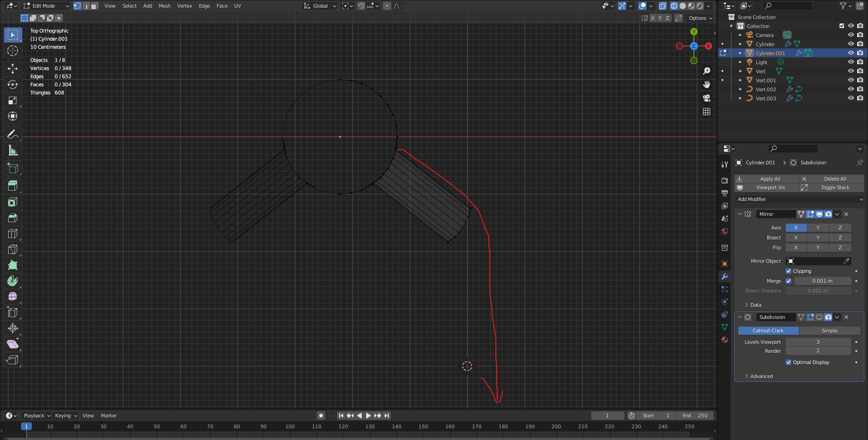Hide the Light object via eye icon
The width and height of the screenshot is (868, 440).
851,62
